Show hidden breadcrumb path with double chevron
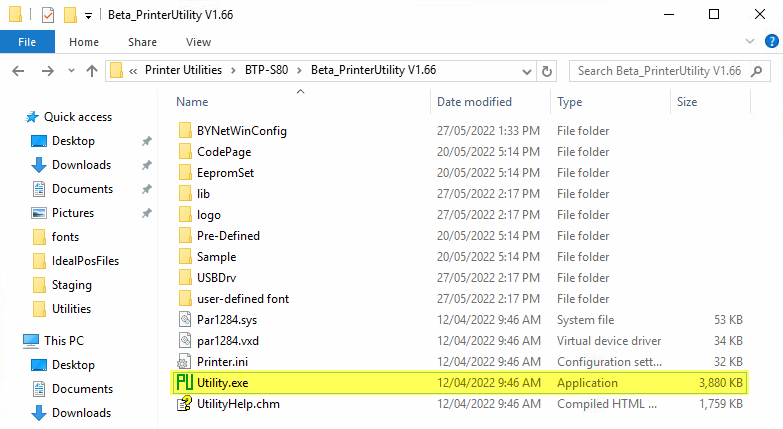 coord(133,71)
